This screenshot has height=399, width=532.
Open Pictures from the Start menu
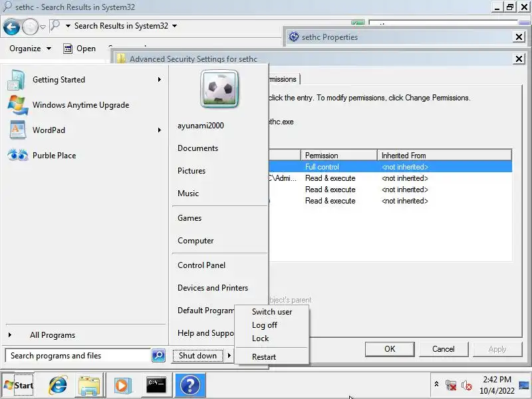pos(192,171)
